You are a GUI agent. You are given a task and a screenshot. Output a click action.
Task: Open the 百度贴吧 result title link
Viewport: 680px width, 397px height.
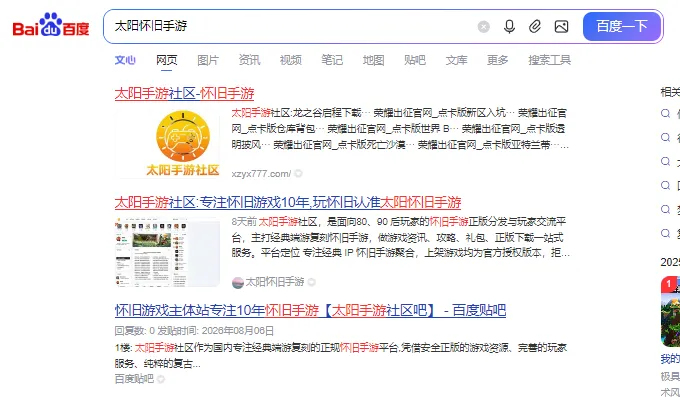[x=310, y=311]
